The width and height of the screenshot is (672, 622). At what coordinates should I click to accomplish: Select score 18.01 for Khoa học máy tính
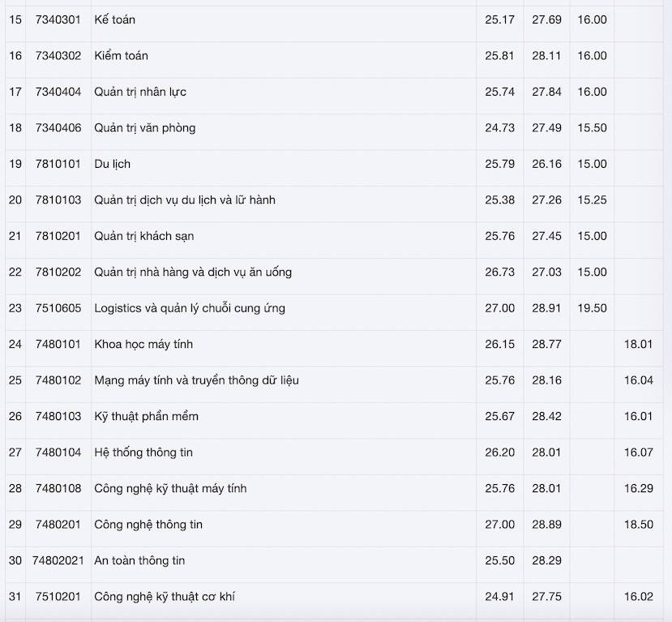coord(638,345)
